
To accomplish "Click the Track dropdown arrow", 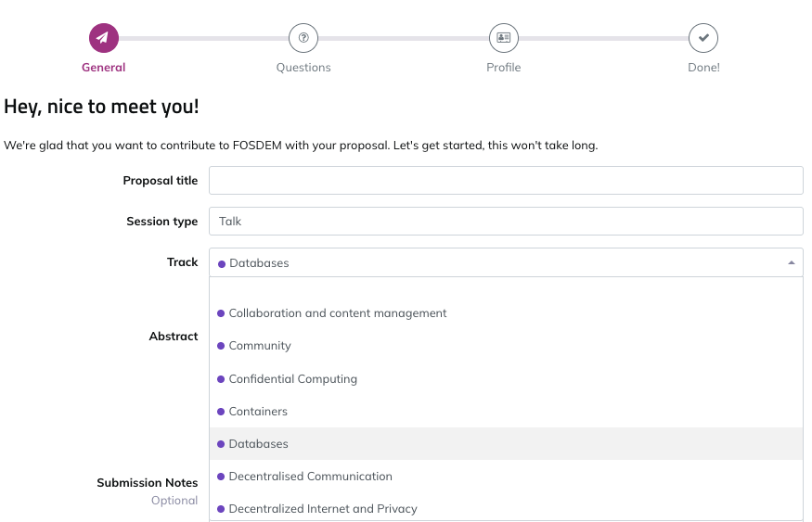I will coord(792,262).
